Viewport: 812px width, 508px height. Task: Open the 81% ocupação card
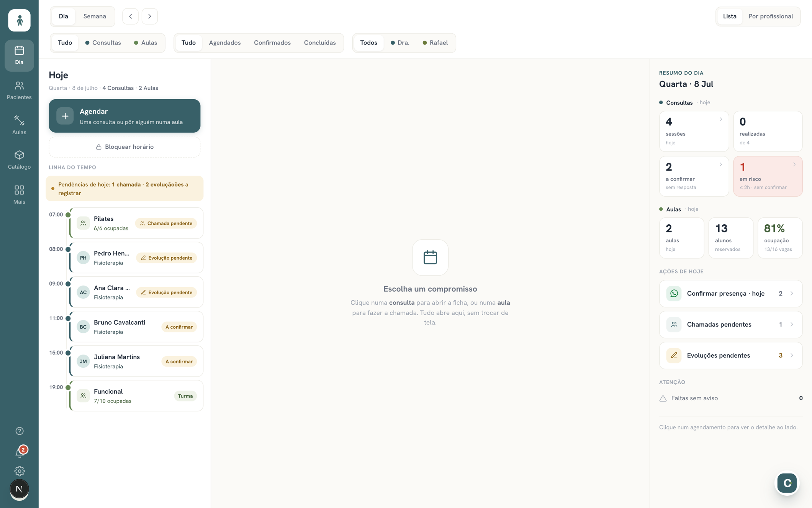780,238
